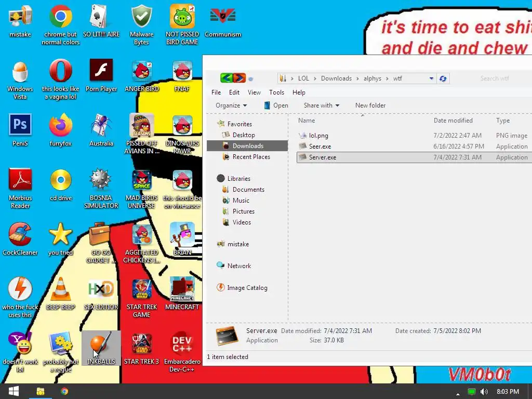Open the Tools menu
532x399 pixels.
(x=276, y=92)
